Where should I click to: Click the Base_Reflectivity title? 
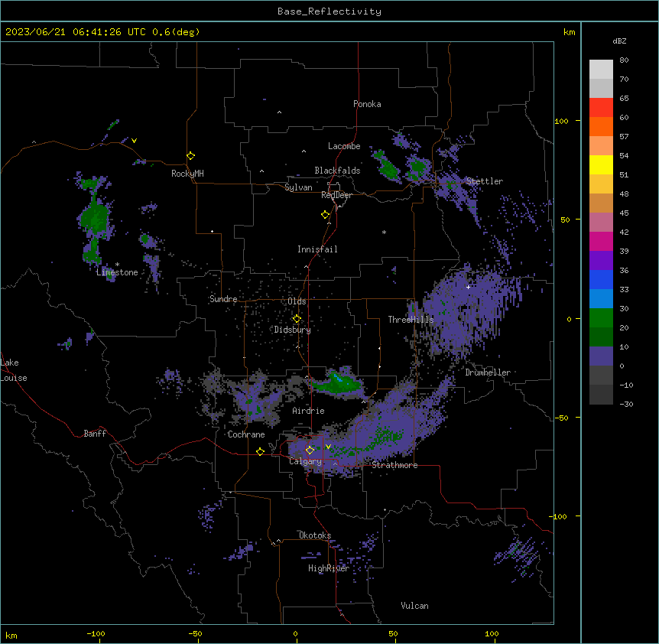[329, 11]
